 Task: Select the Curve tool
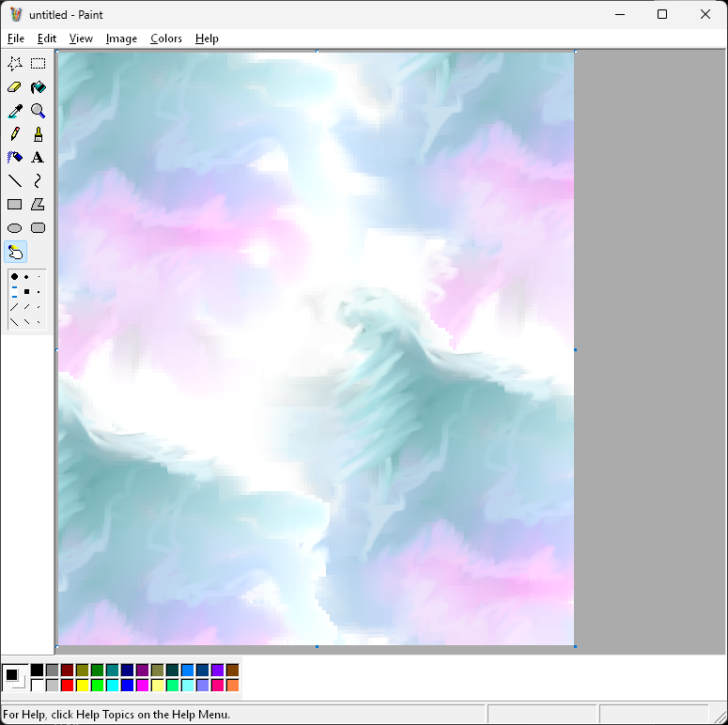(x=39, y=181)
